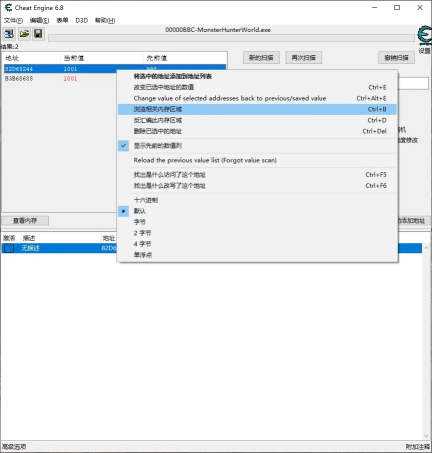Select the default display type radio option

coord(123,211)
